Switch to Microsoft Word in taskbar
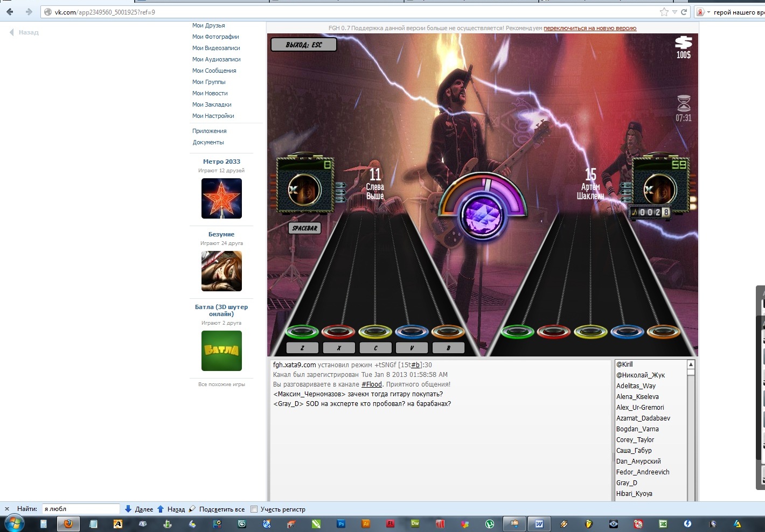This screenshot has height=532, width=765. [539, 523]
